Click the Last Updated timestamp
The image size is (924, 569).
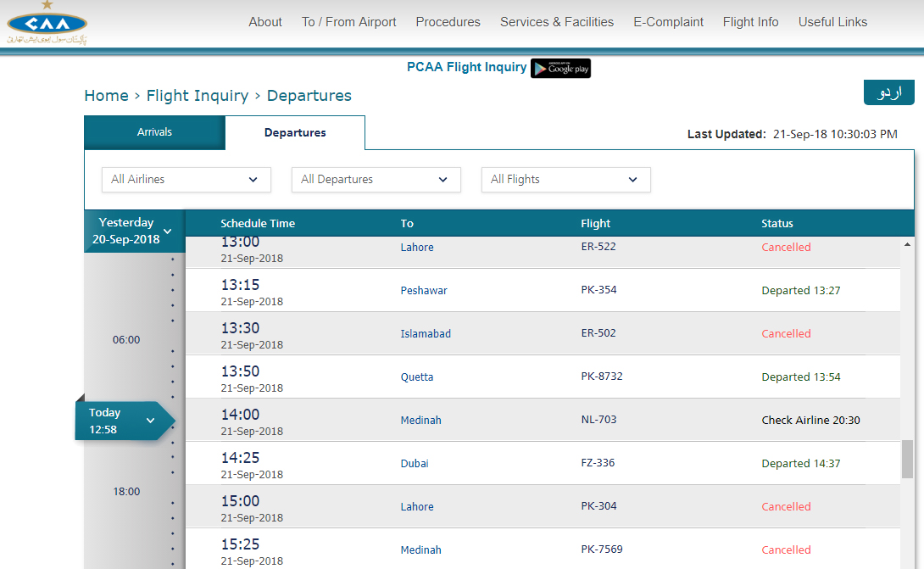tap(835, 135)
